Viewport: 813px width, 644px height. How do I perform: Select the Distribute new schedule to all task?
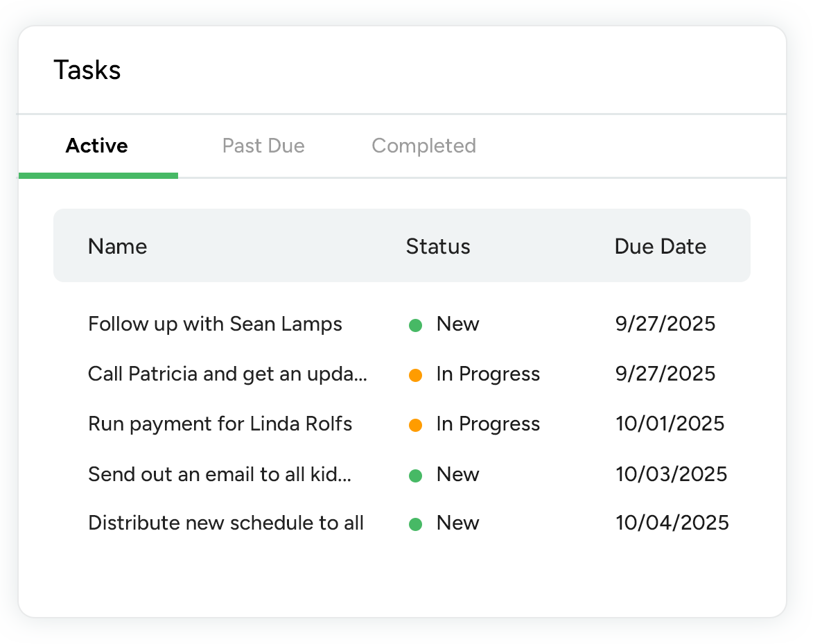(226, 523)
